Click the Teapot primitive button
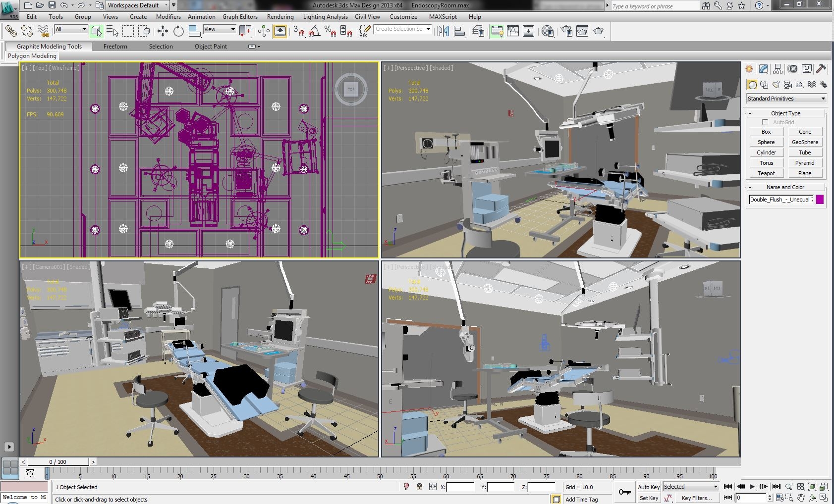Viewport: 834px width, 504px height. click(x=766, y=173)
